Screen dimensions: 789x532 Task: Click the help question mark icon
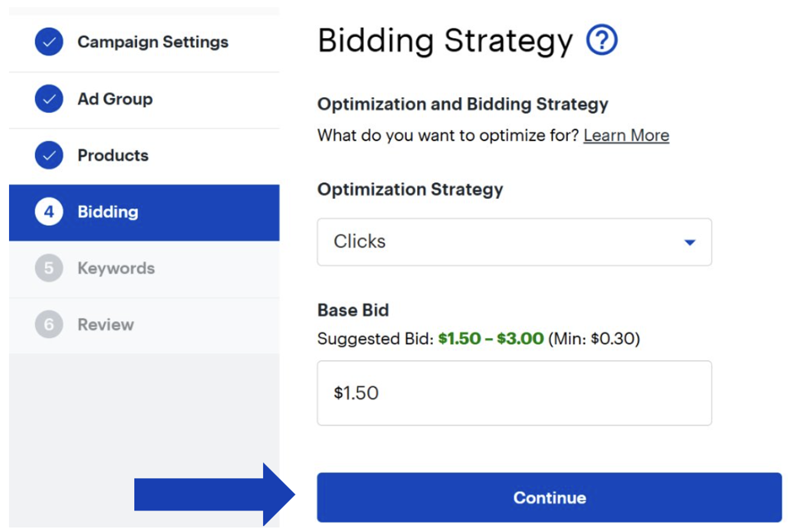click(x=601, y=40)
